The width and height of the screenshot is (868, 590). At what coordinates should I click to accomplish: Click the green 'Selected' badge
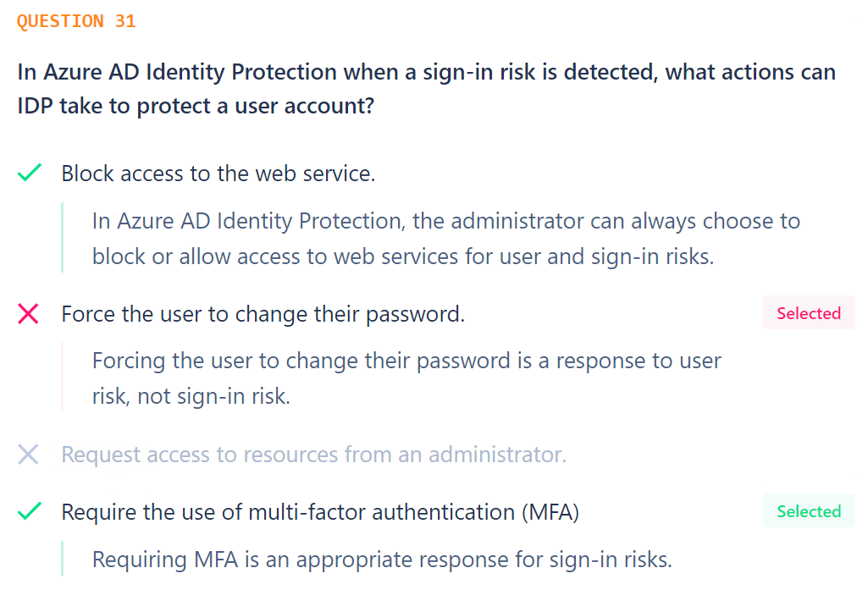pos(809,511)
